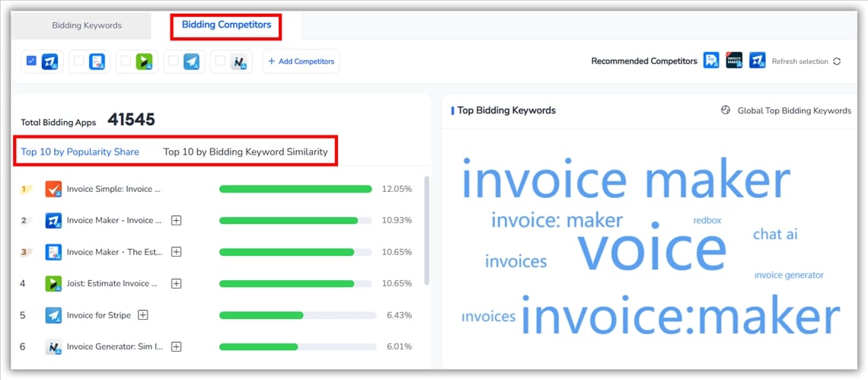The width and height of the screenshot is (868, 380).
Task: Click the globe icon beside Global Top Bidding Keywords
Action: (726, 110)
